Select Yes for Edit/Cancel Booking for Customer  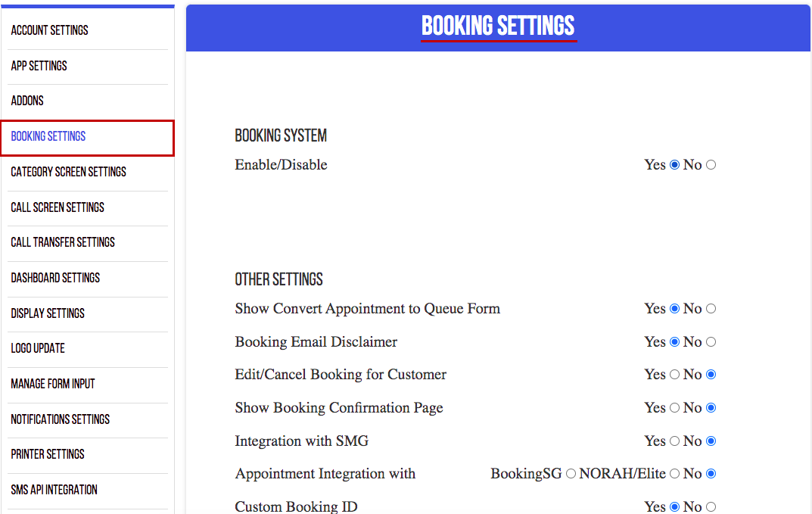(x=674, y=375)
